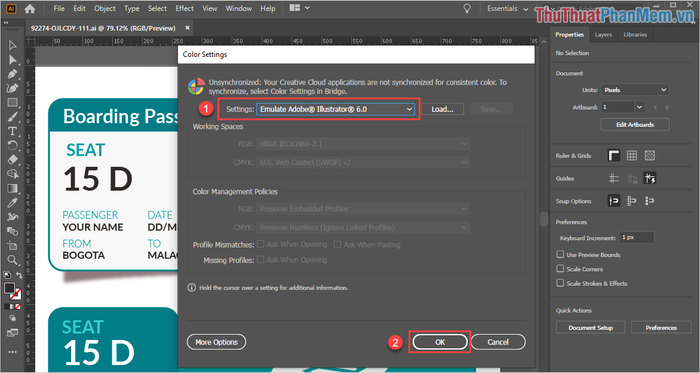Toggle Show Guides icon

click(614, 178)
